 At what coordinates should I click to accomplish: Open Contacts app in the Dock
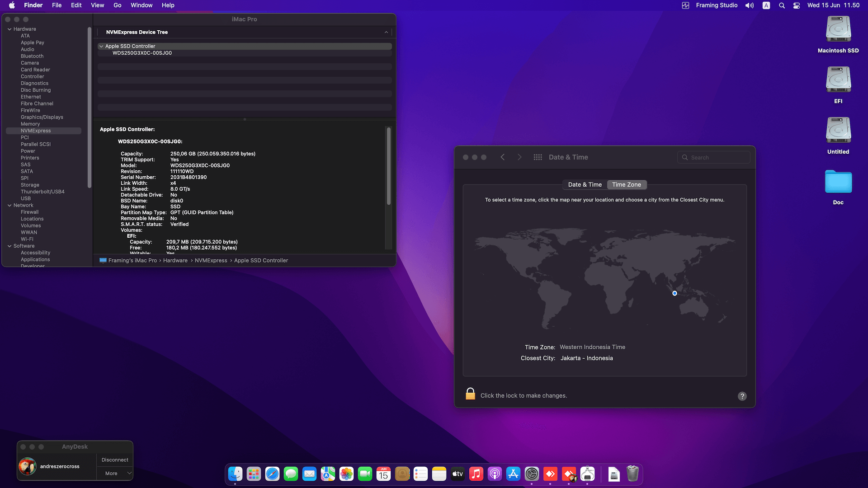tap(402, 474)
